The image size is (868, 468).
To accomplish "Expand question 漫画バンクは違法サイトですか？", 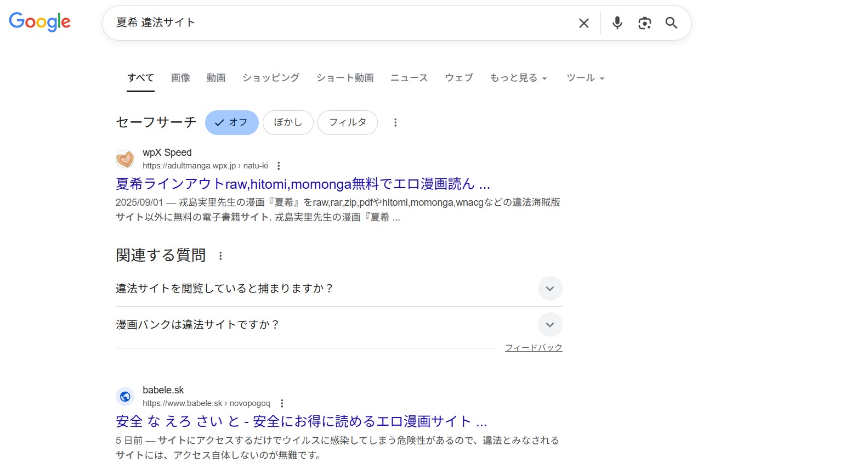I will click(x=339, y=325).
